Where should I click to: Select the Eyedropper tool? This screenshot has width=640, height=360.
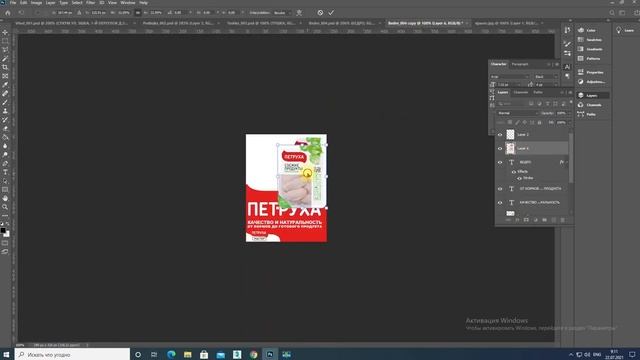[5, 85]
